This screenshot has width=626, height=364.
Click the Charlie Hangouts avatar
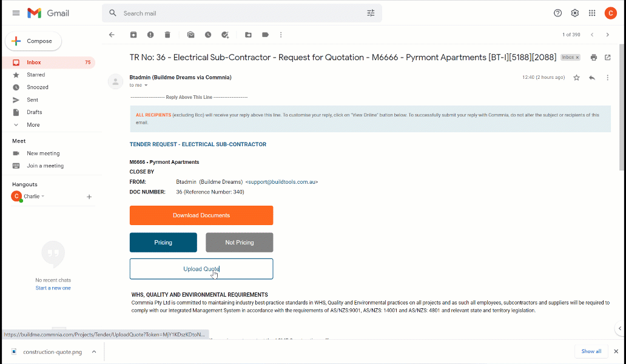[16, 197]
